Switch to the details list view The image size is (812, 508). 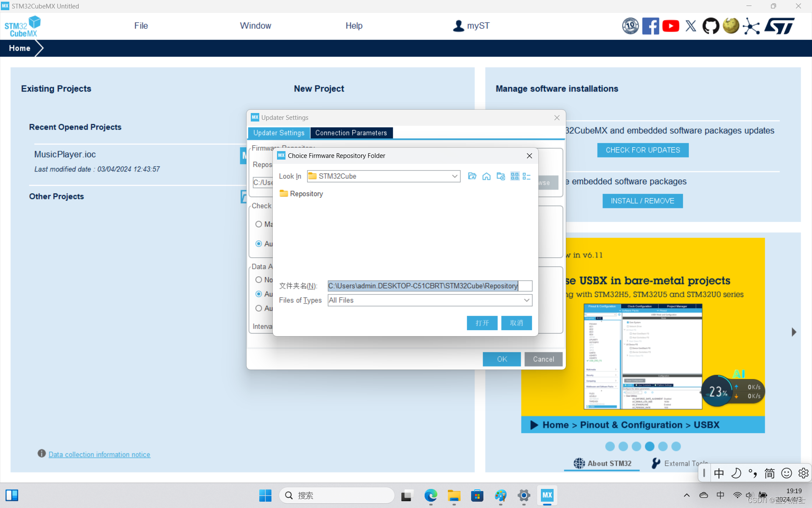(527, 176)
